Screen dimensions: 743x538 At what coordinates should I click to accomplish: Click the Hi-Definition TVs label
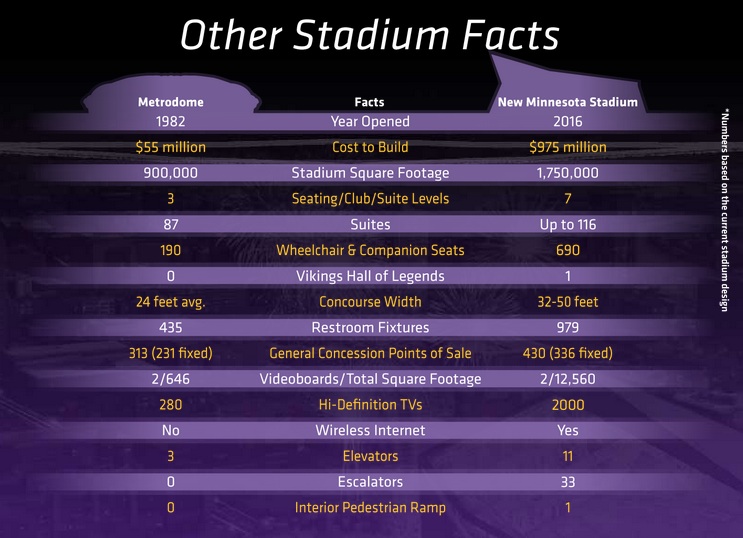pyautogui.click(x=370, y=404)
